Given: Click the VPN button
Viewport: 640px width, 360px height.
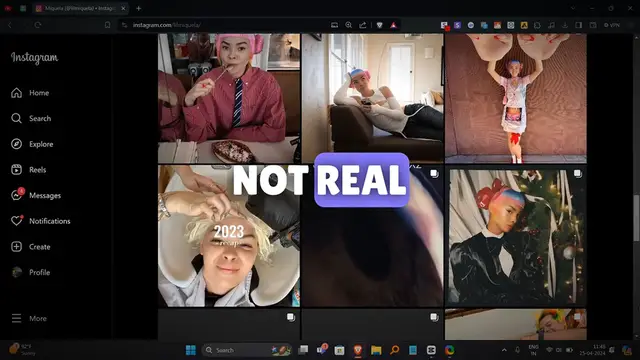Looking at the screenshot, I should (x=612, y=25).
